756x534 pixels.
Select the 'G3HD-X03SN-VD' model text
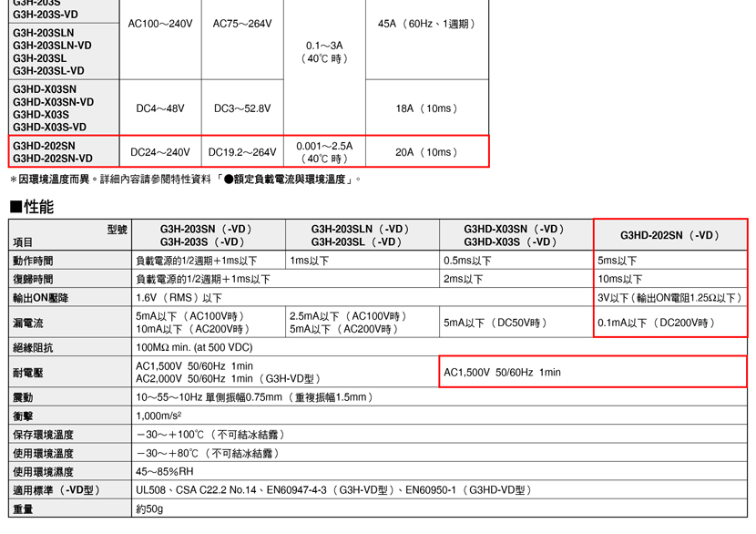click(x=53, y=102)
